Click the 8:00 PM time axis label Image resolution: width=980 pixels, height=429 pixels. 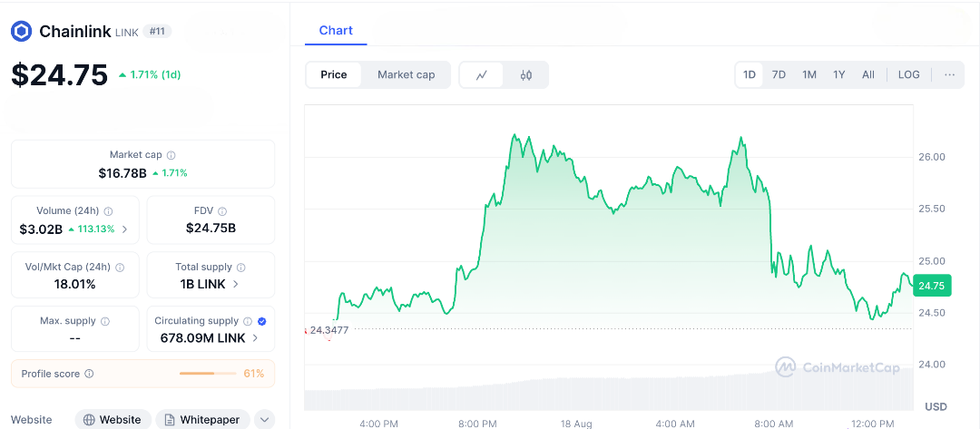(x=477, y=424)
